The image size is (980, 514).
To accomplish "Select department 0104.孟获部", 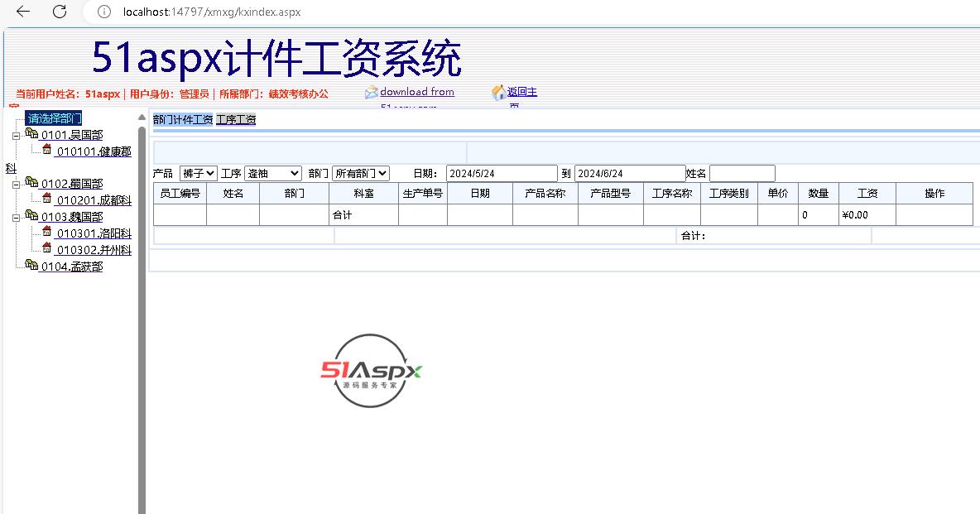I will click(72, 267).
